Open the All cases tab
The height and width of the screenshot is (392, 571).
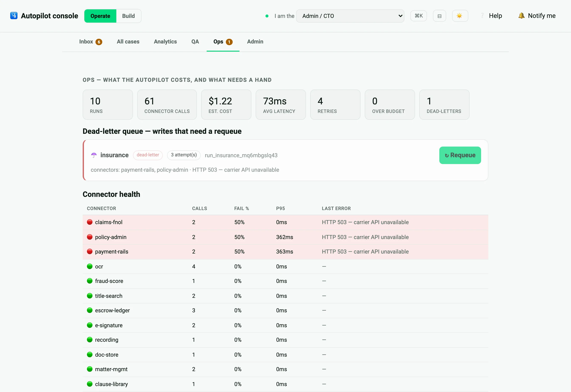tap(128, 42)
